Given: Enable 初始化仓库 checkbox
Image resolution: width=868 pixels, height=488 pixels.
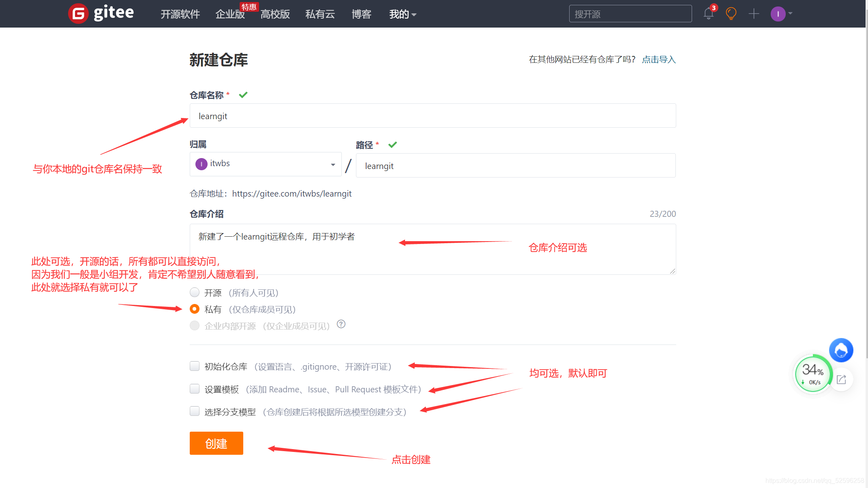Looking at the screenshot, I should 195,366.
